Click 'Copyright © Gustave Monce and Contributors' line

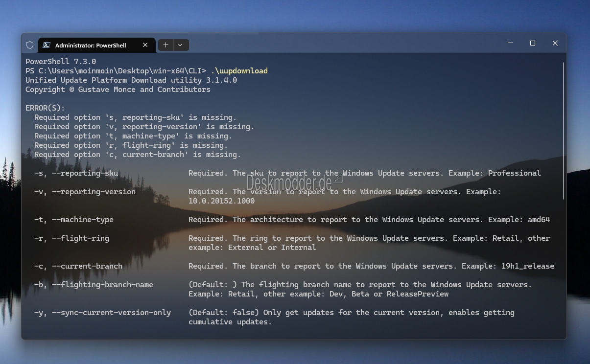pos(118,90)
